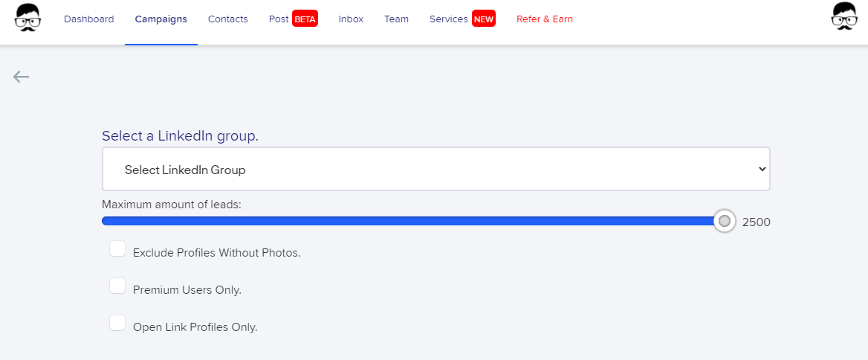This screenshot has width=868, height=360.
Task: Go back using the left arrow icon
Action: [x=21, y=77]
